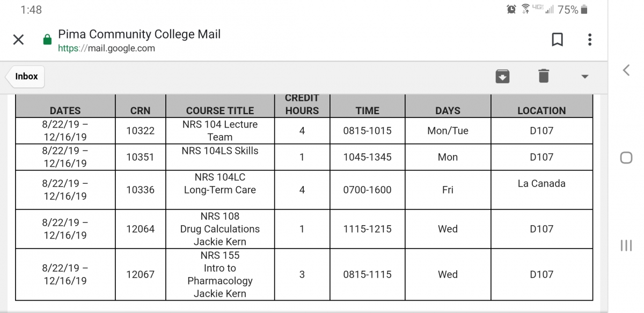Tap the battery indicator showing 75%
The image size is (644, 313).
pos(573,10)
